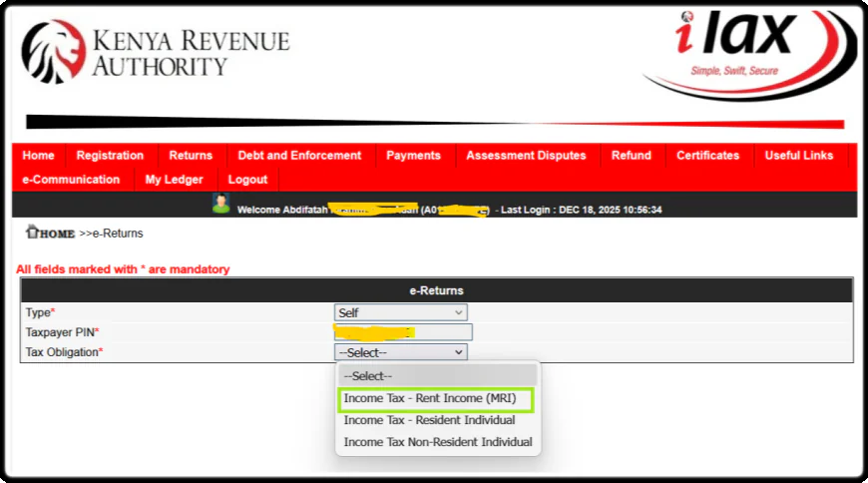Select Income Tax - Rent Income (MRI)

point(430,398)
